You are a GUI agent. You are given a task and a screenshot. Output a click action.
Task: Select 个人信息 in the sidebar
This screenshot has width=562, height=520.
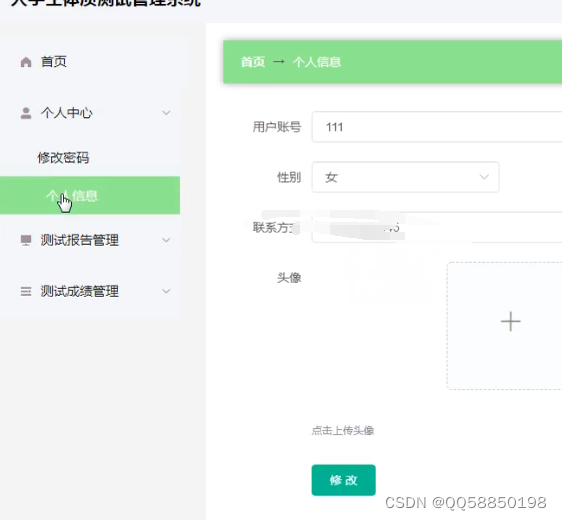coord(90,195)
